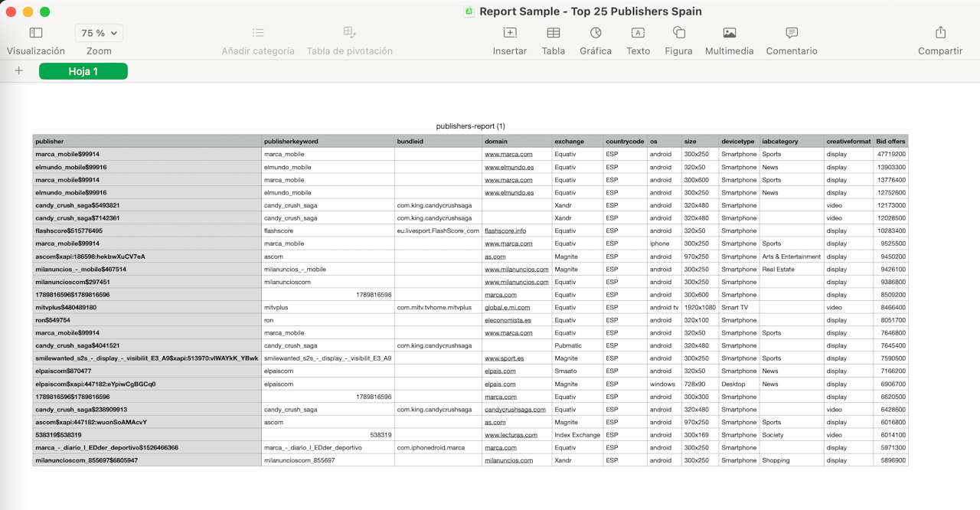Open the Gráfica chart menu

coord(596,33)
